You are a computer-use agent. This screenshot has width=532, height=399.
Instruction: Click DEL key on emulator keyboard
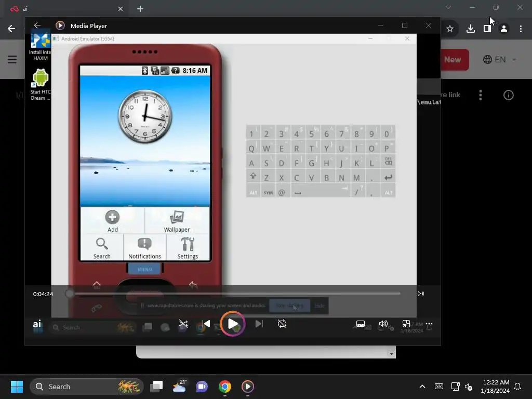click(x=389, y=162)
